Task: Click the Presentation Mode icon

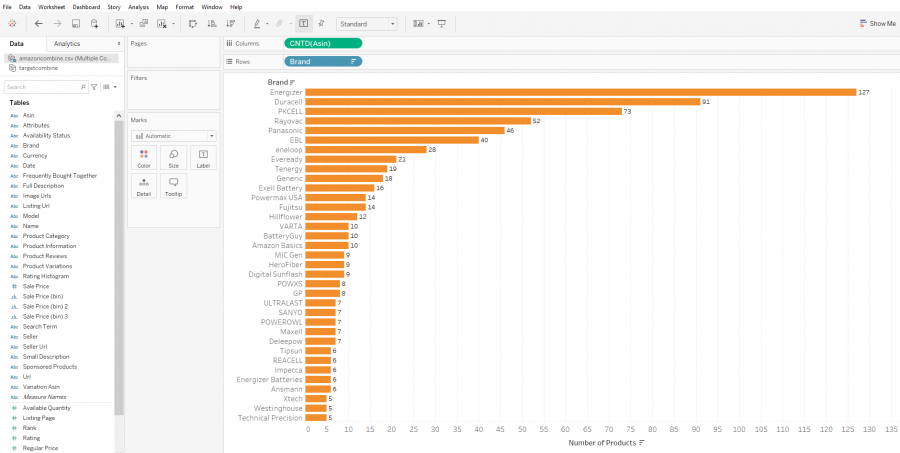Action: (441, 23)
